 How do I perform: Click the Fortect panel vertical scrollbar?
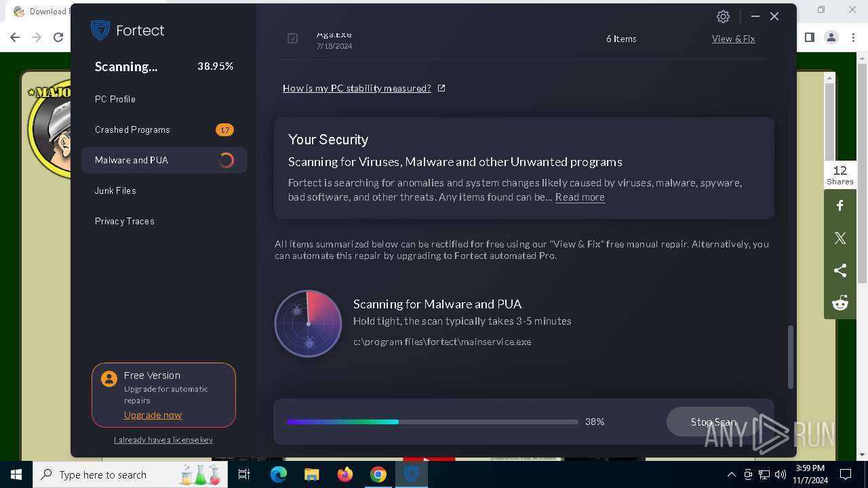[791, 357]
